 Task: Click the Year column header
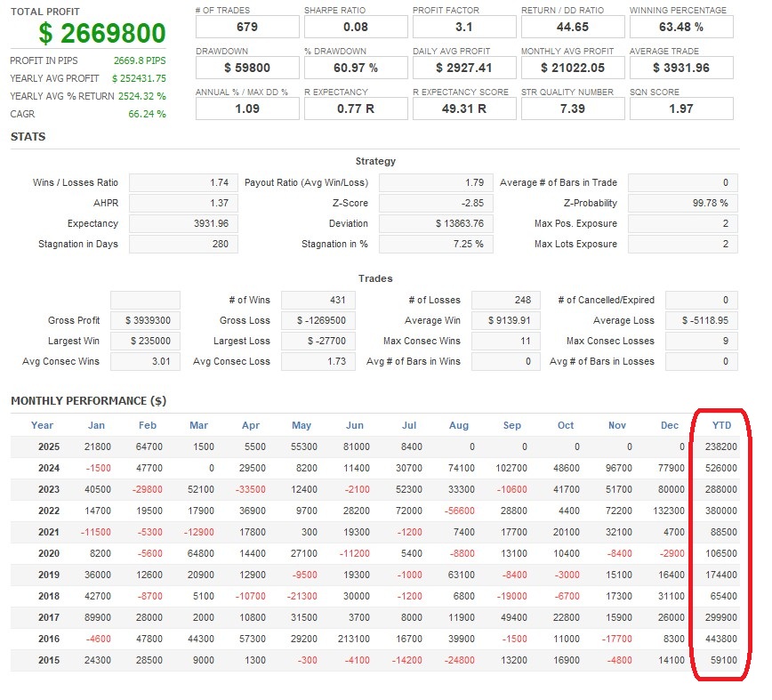42,425
